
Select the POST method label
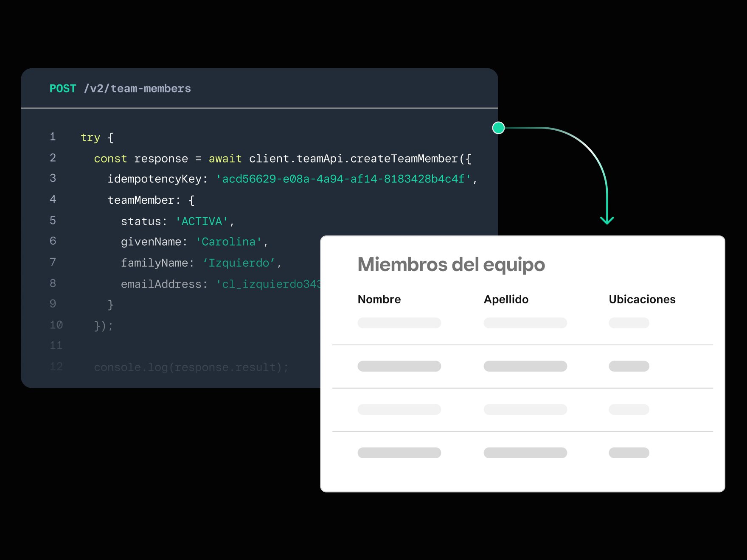click(x=63, y=88)
